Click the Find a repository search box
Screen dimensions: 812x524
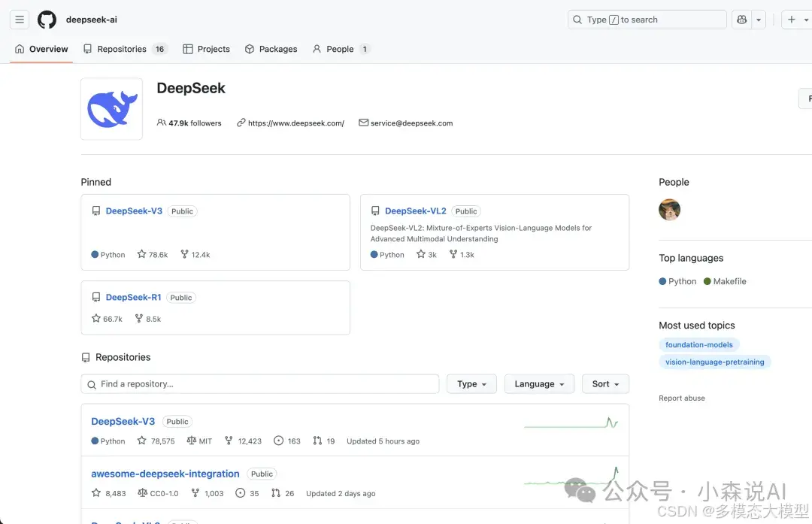[260, 384]
